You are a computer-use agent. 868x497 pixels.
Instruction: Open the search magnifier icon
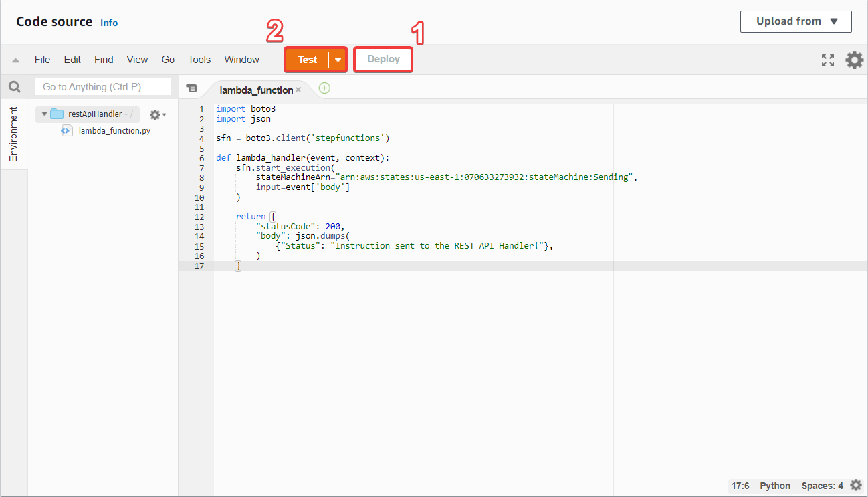coord(15,87)
